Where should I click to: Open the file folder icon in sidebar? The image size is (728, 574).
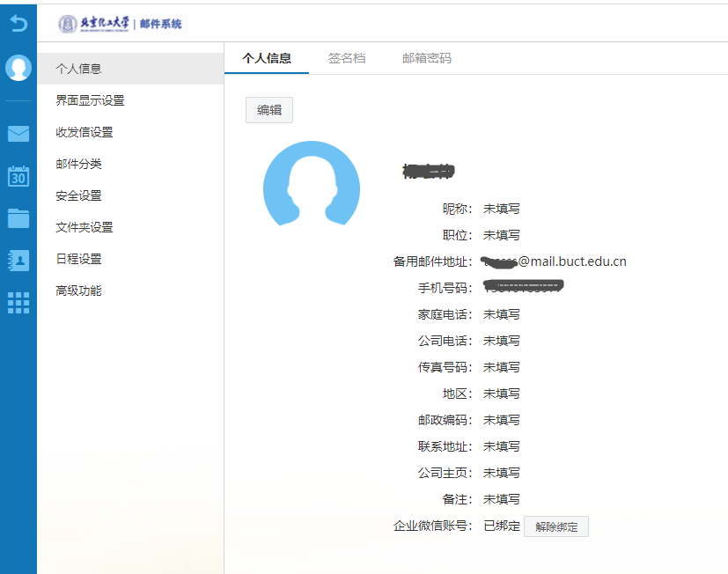tap(18, 217)
